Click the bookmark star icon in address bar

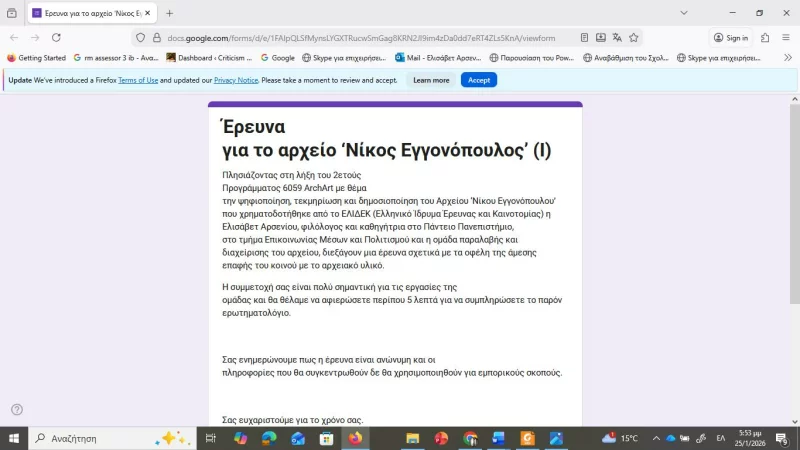(634, 38)
